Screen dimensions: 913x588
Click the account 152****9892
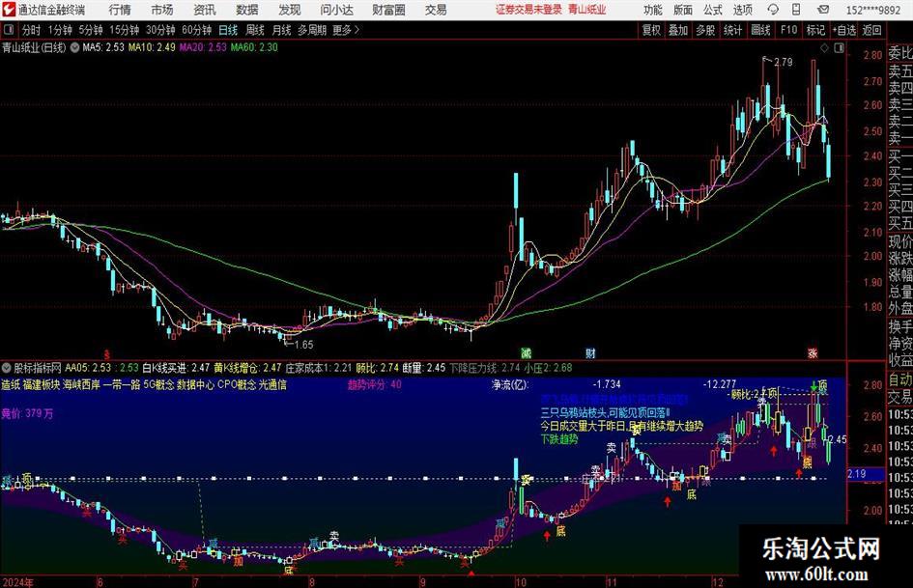pos(873,10)
